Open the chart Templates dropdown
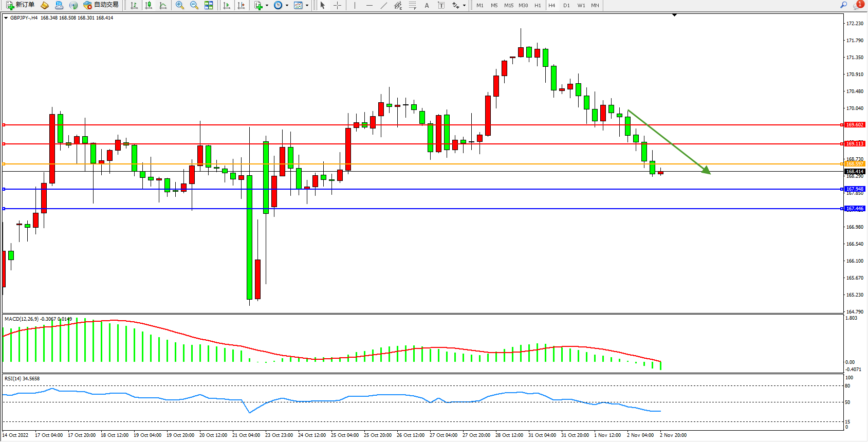The height and width of the screenshot is (442, 868). click(301, 5)
